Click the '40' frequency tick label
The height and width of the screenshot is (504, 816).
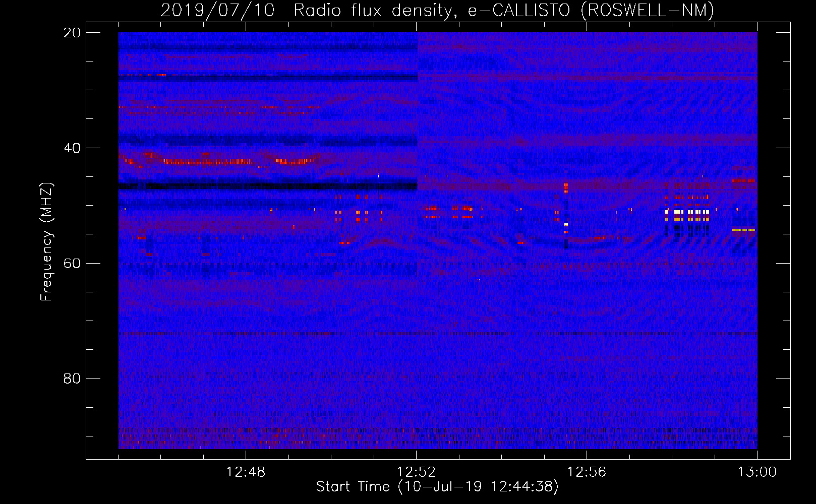coord(72,148)
